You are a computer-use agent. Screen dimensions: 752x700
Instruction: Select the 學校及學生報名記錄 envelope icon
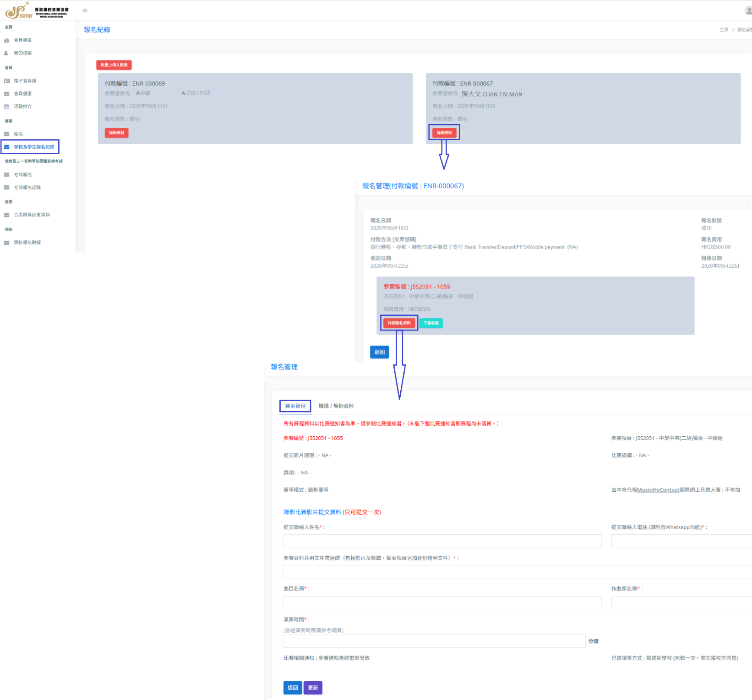pyautogui.click(x=6, y=147)
